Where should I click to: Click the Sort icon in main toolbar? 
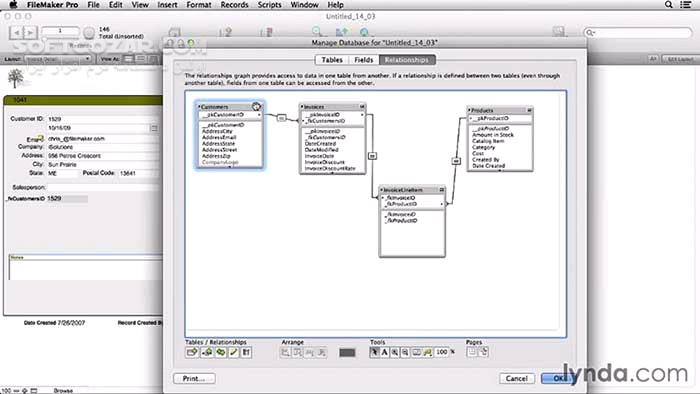342,32
